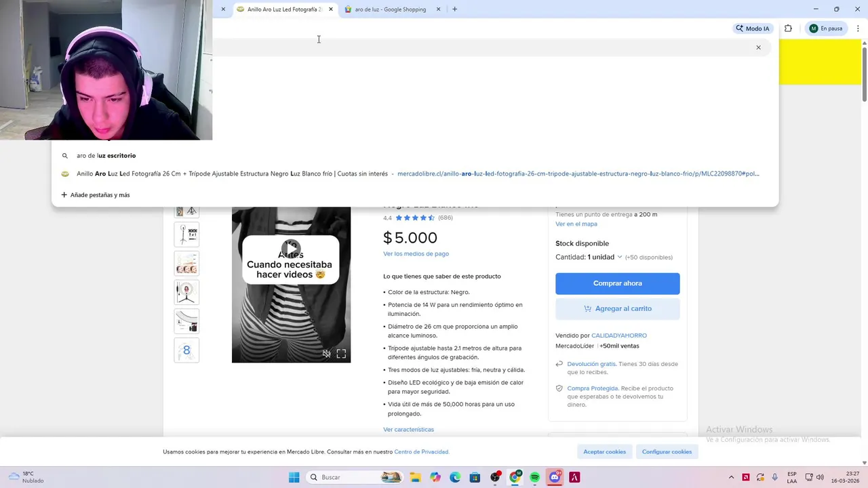Click Agregar al carrito button
Viewport: 868px width, 488px height.
(x=617, y=308)
